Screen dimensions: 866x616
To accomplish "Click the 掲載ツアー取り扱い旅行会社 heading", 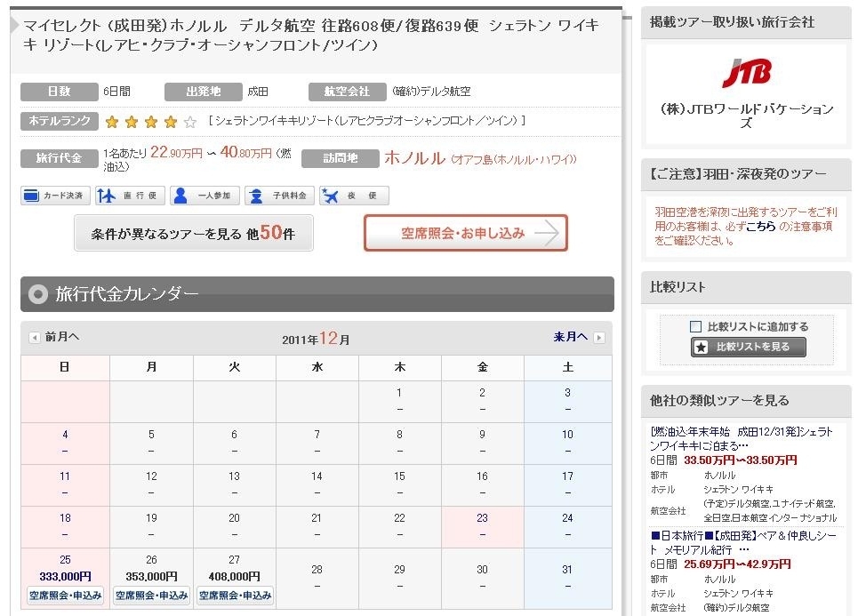I will coord(733,22).
